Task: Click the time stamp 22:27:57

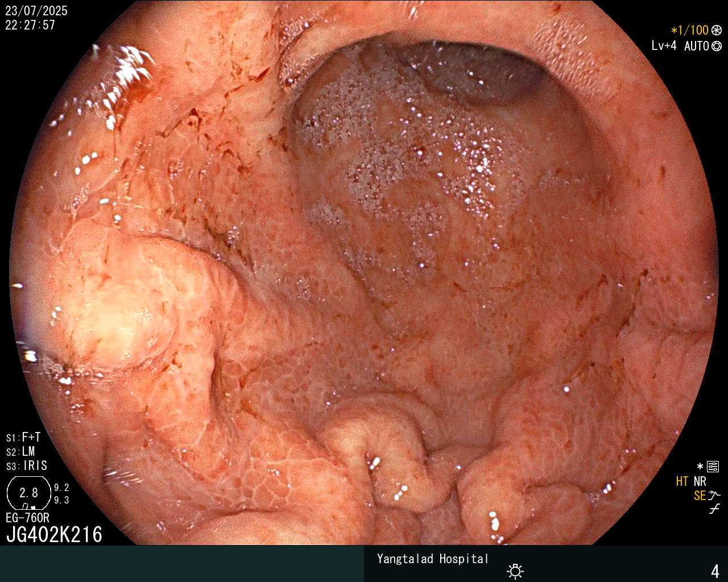Action: [x=30, y=25]
